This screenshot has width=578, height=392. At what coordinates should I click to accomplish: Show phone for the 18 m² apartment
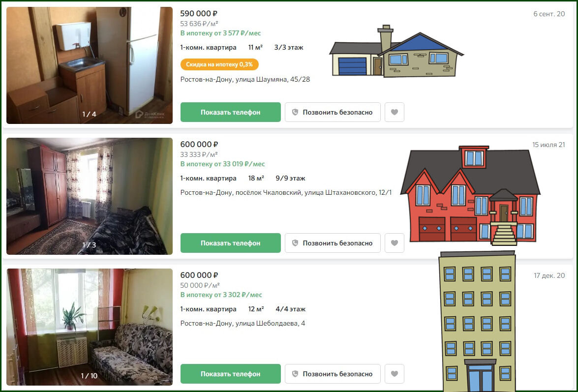(x=230, y=243)
